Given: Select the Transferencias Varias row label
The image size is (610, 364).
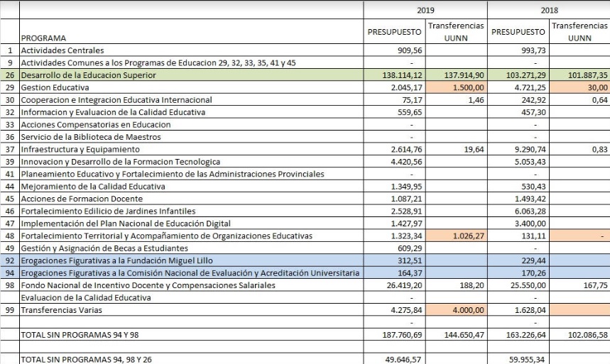Looking at the screenshot, I should (60, 310).
